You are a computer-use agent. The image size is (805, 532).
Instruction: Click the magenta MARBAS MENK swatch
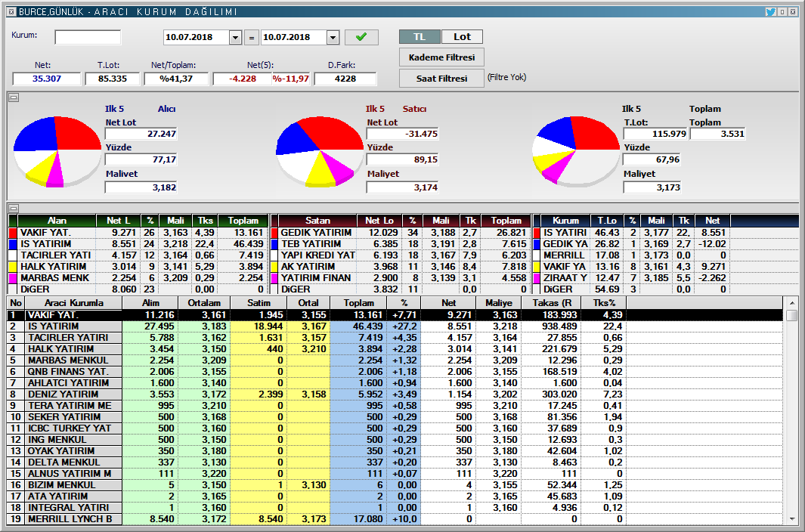14,278
